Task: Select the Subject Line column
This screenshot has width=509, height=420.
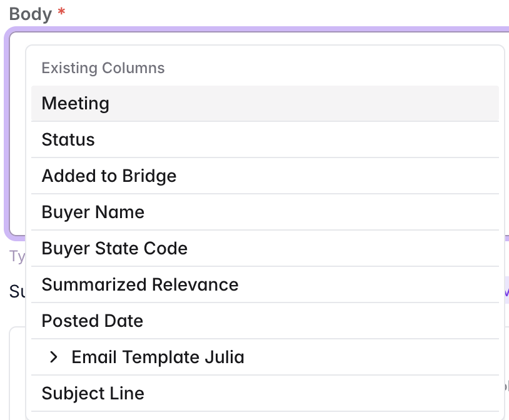Action: (x=93, y=393)
